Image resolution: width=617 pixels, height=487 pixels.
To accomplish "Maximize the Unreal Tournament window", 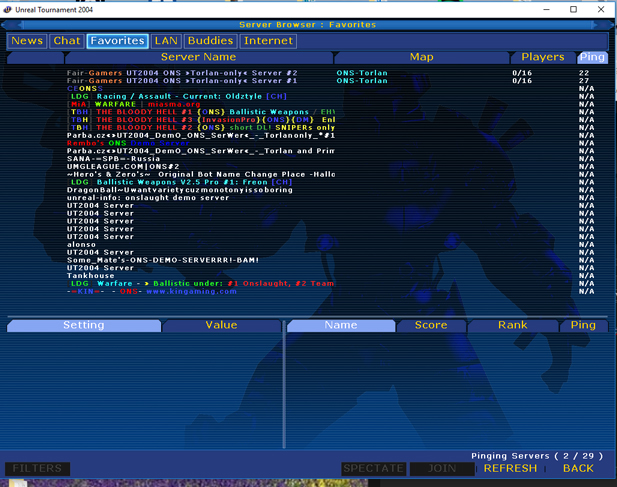I will (573, 10).
